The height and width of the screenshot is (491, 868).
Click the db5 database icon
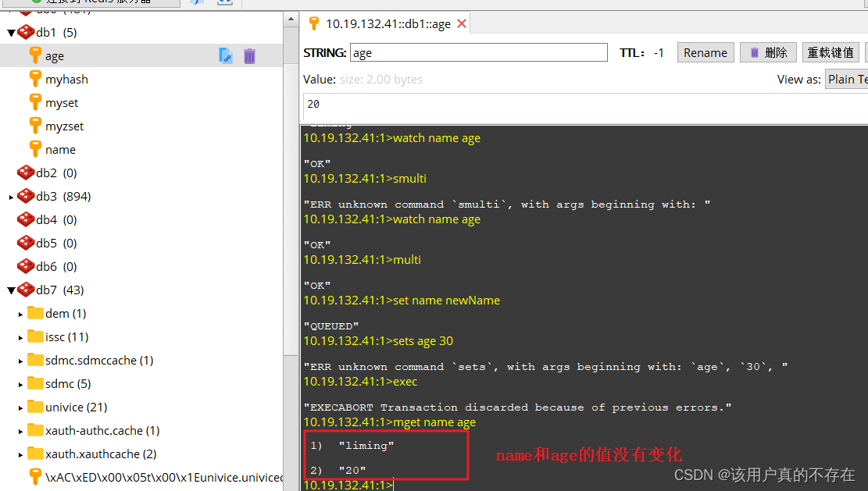coord(26,243)
